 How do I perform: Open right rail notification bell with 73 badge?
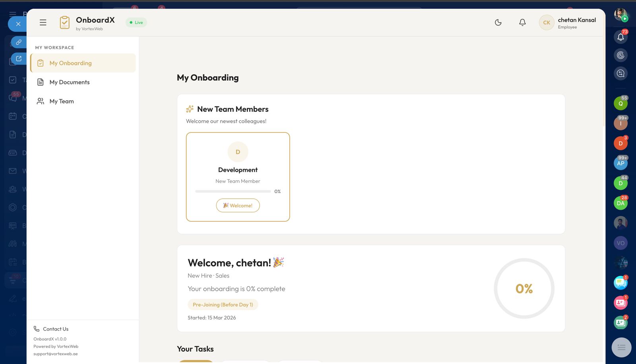tap(620, 37)
